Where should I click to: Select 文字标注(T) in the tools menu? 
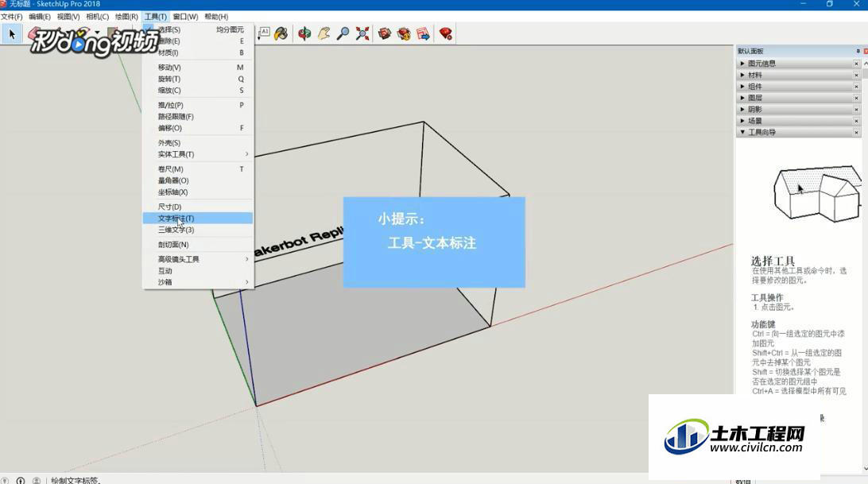198,219
